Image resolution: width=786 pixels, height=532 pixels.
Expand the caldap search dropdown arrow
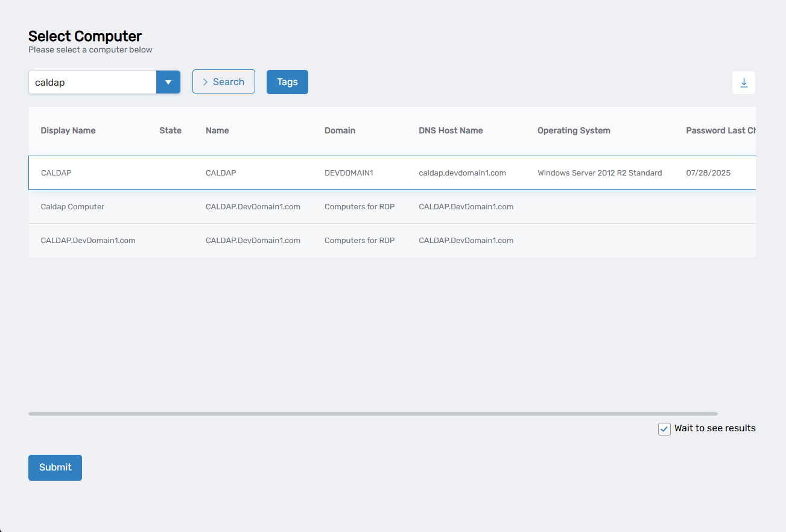click(x=168, y=82)
